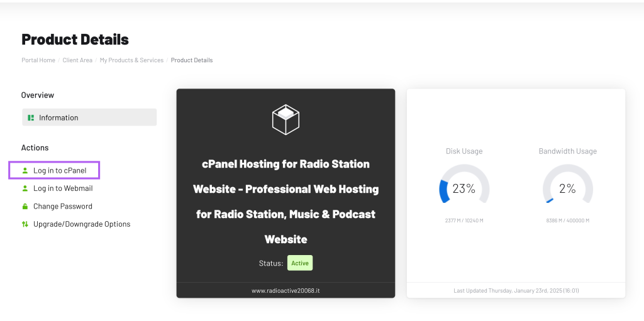Click the Product Details breadcrumb item

192,60
